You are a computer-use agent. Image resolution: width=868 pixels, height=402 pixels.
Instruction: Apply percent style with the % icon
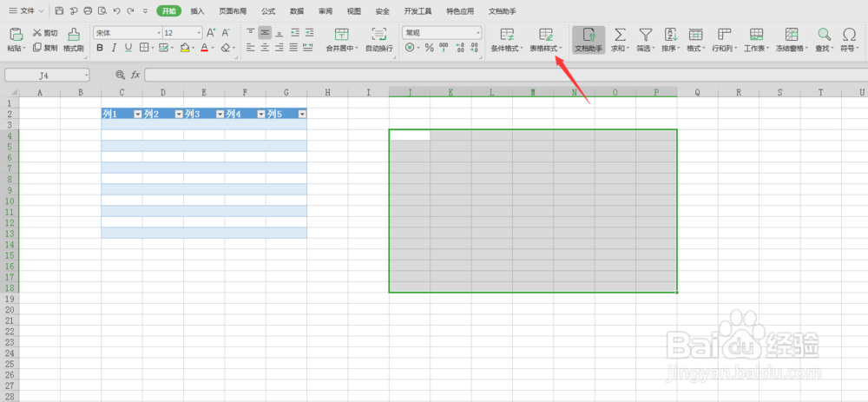[429, 48]
